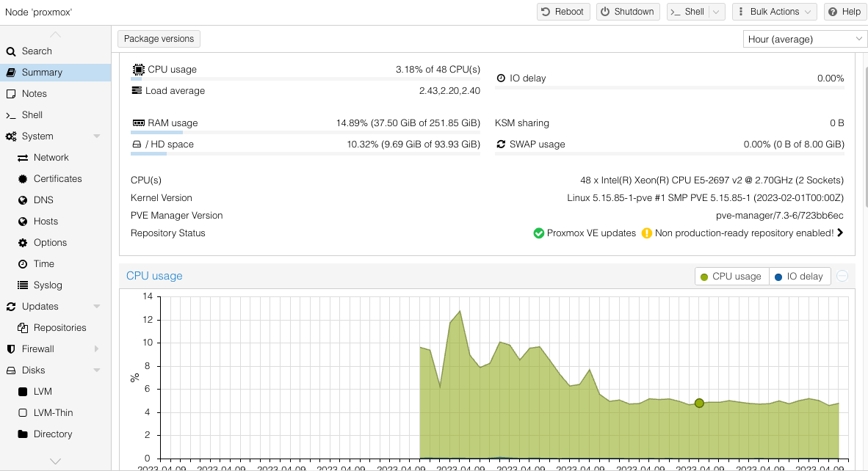The height and width of the screenshot is (471, 868).
Task: Click the Time clock icon
Action: (x=23, y=264)
